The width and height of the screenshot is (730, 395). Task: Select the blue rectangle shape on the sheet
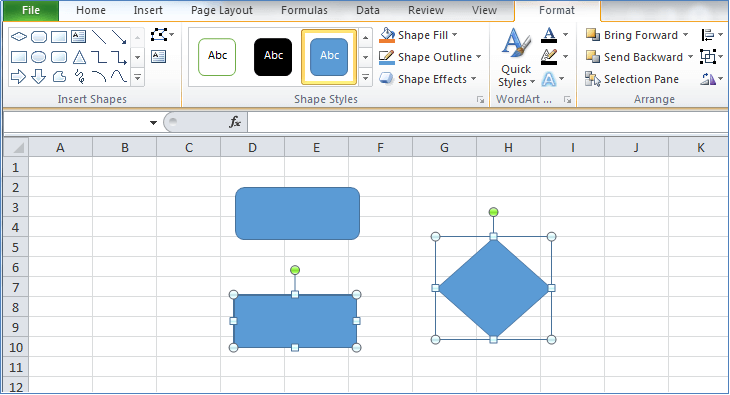pos(295,321)
